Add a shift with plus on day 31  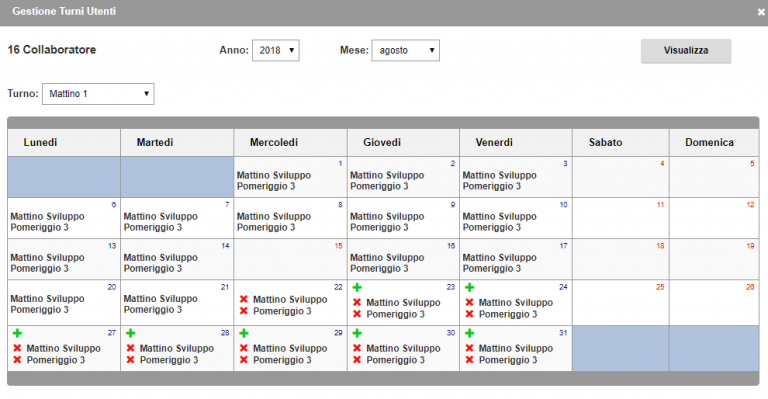tap(469, 333)
